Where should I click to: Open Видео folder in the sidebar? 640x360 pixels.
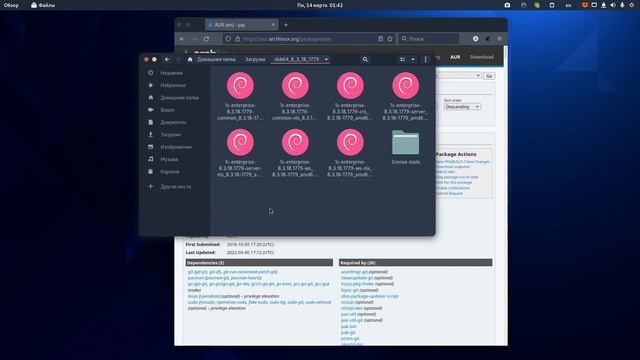[x=175, y=110]
